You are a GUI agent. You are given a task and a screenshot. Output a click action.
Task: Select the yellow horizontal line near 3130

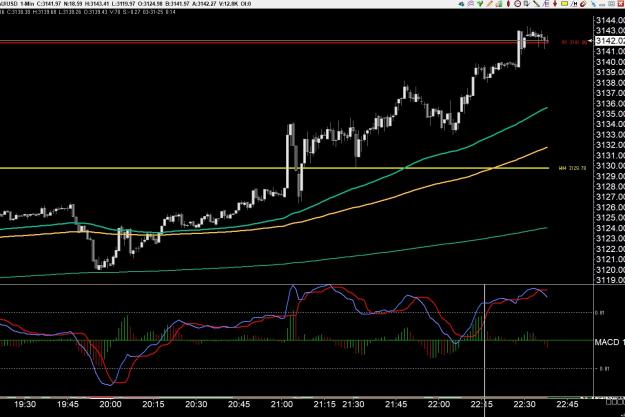coord(275,168)
